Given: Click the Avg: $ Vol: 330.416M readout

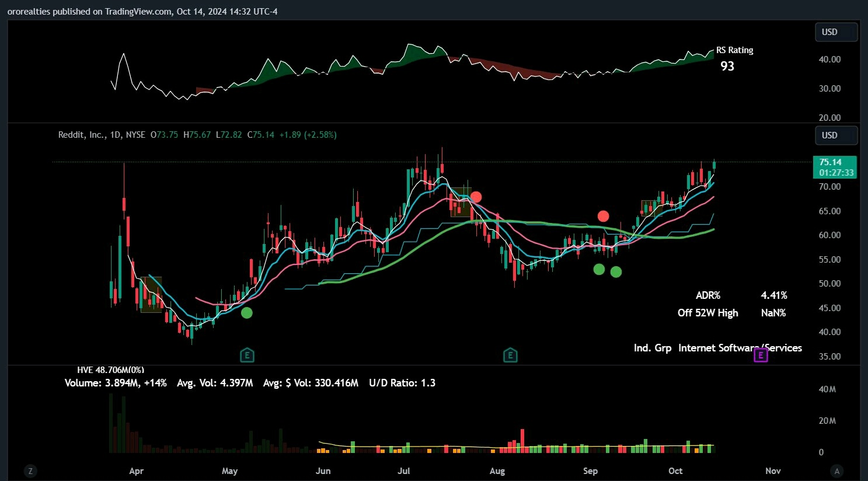Looking at the screenshot, I should click(x=311, y=383).
